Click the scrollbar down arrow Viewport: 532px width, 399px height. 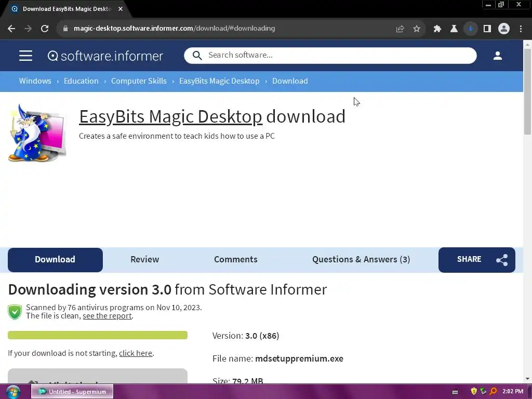pos(528,379)
